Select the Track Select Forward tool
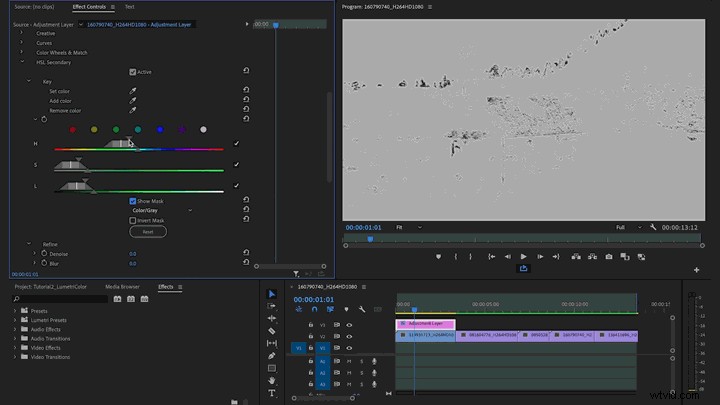The image size is (720, 405). [x=272, y=306]
